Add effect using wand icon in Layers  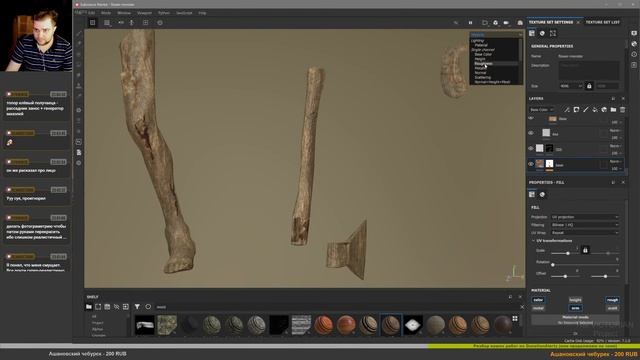[x=567, y=109]
